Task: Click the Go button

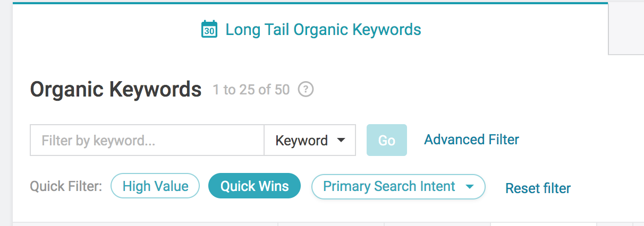Action: click(387, 140)
